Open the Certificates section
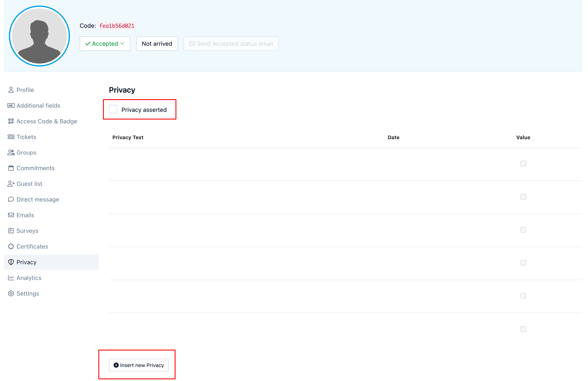Viewport: 588px width, 381px height. pyautogui.click(x=51, y=246)
